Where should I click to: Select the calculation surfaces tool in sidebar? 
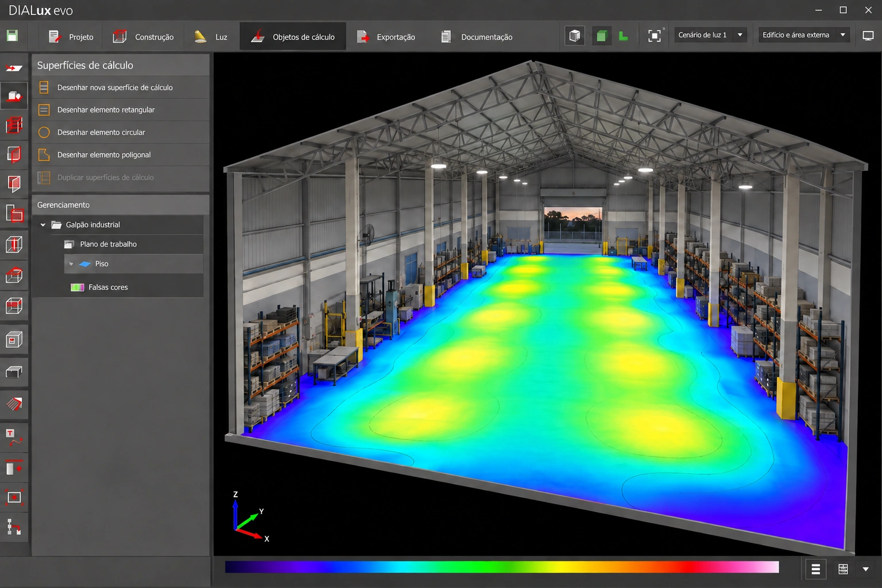[x=14, y=96]
